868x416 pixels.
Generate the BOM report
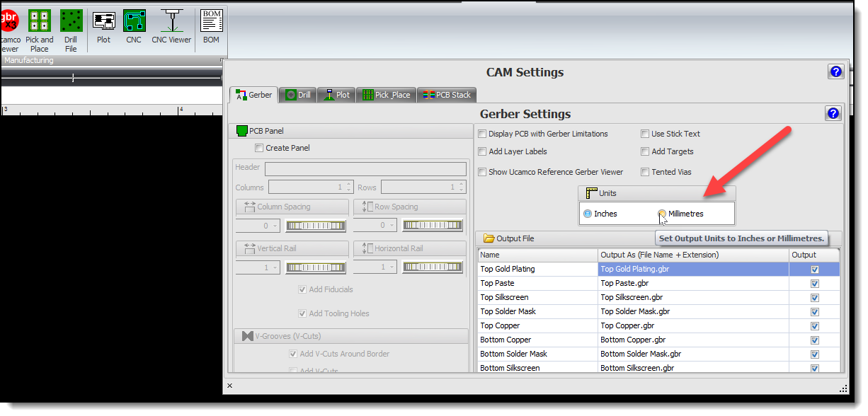211,28
